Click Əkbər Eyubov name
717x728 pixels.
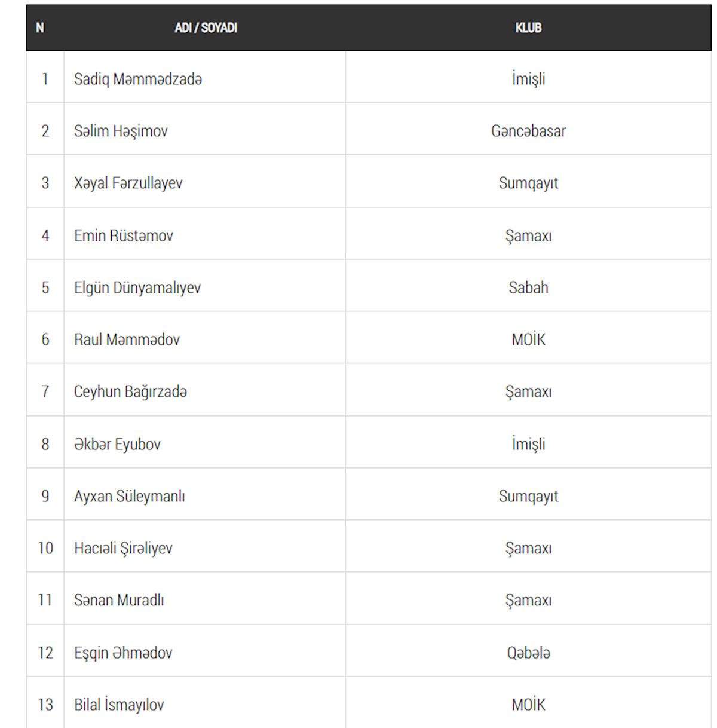(x=117, y=444)
